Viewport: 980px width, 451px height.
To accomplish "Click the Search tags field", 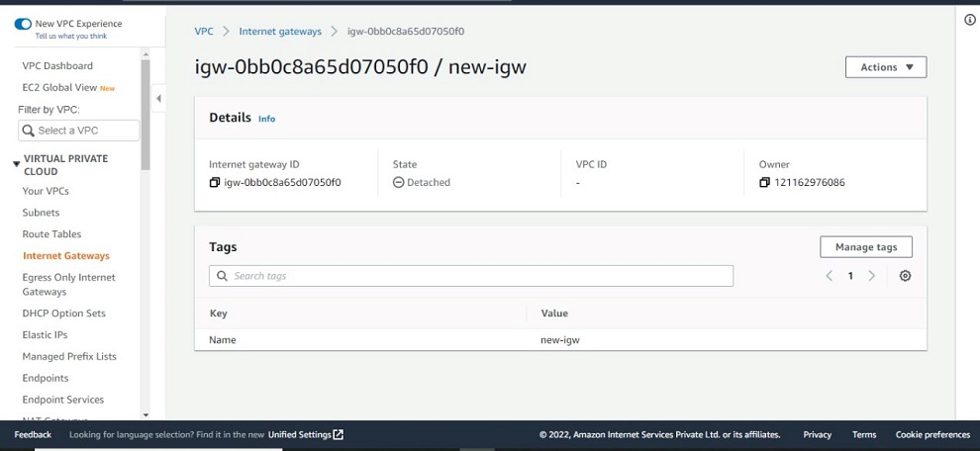I will point(470,276).
